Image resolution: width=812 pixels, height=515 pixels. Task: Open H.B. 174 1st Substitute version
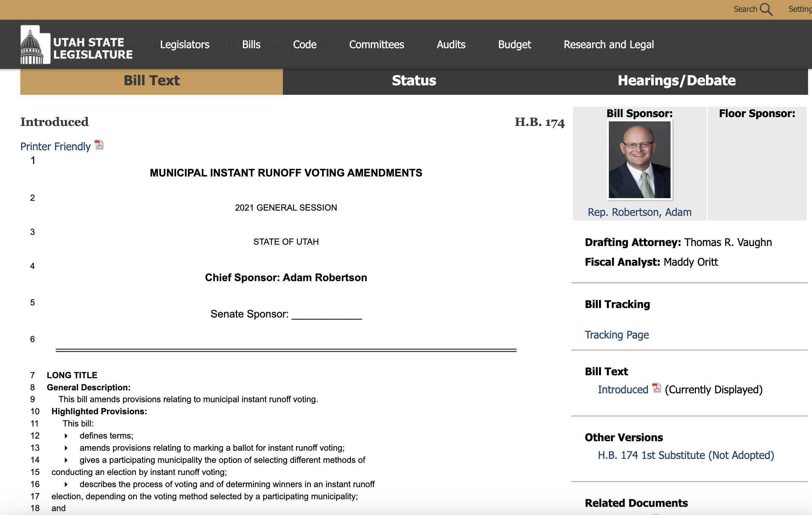pyautogui.click(x=686, y=455)
